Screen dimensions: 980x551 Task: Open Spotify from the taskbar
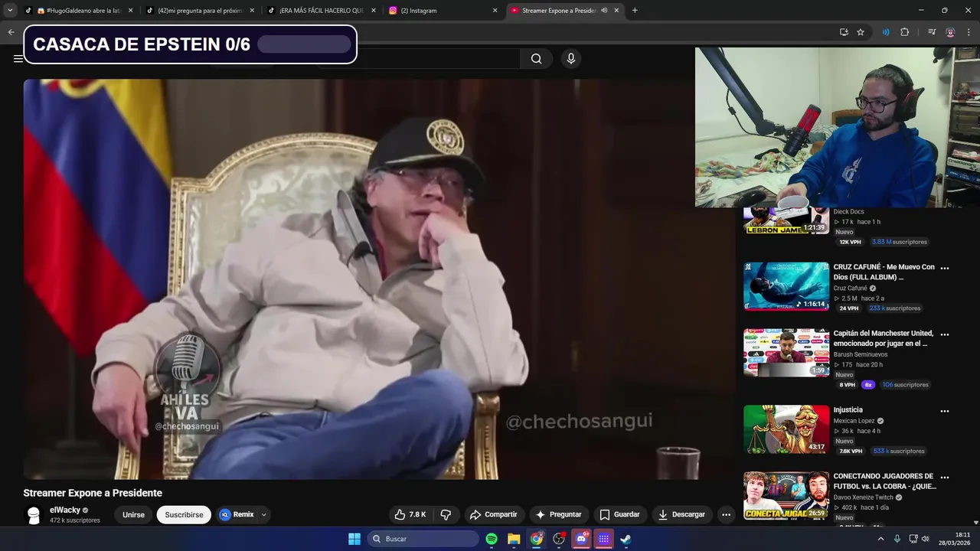coord(492,539)
